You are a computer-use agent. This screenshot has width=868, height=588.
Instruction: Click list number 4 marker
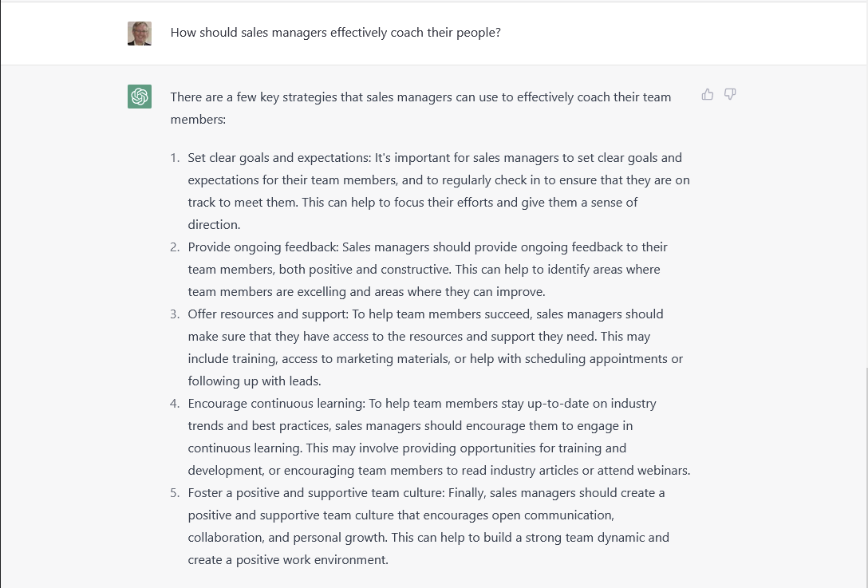click(175, 404)
